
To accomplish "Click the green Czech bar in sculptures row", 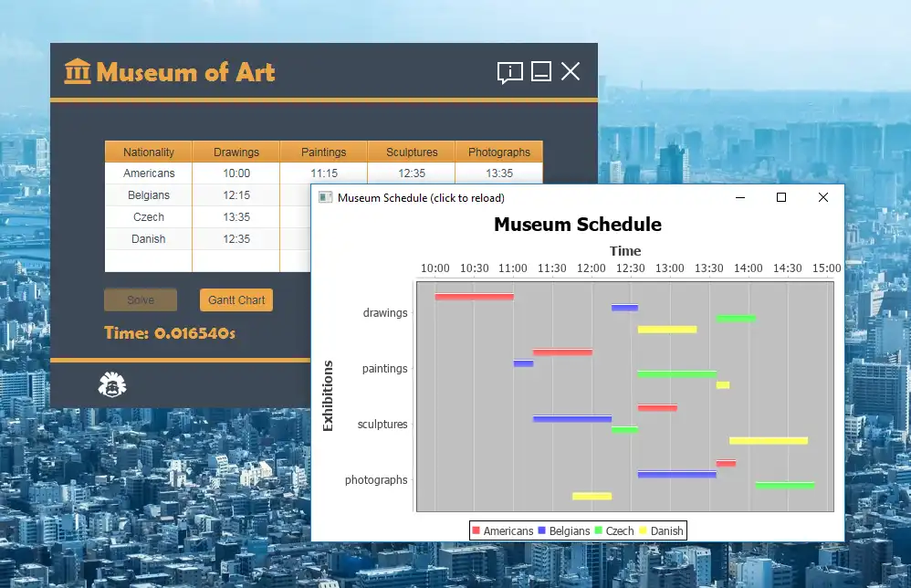I will coord(624,430).
